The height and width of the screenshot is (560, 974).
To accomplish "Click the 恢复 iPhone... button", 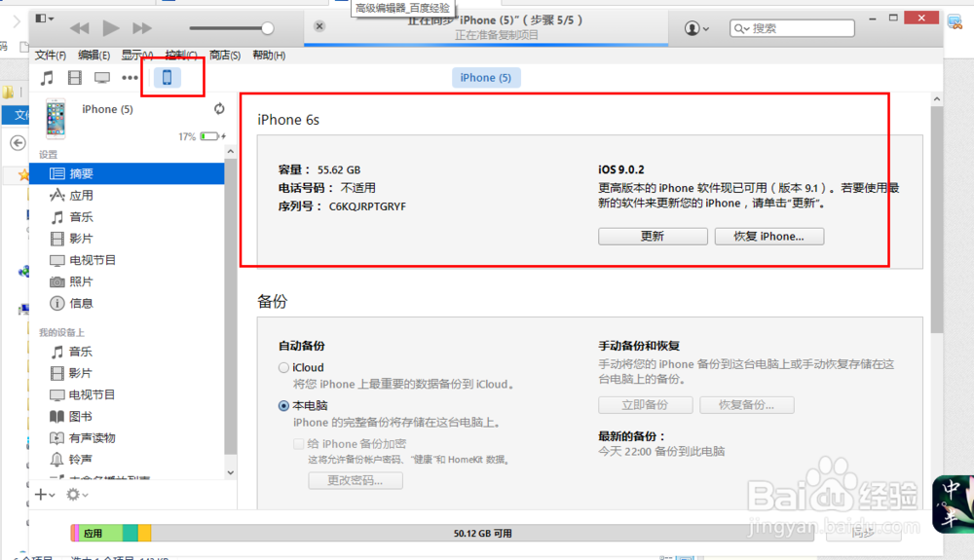I will (x=769, y=237).
